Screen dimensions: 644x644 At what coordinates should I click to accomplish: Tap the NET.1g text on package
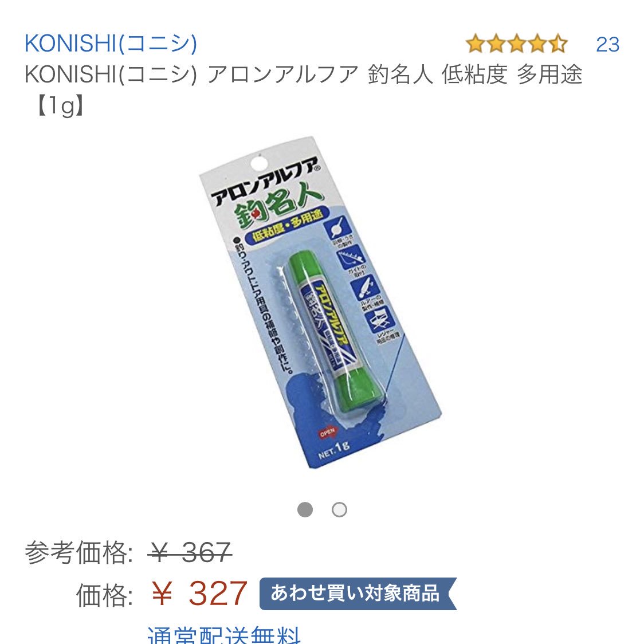pos(333,450)
